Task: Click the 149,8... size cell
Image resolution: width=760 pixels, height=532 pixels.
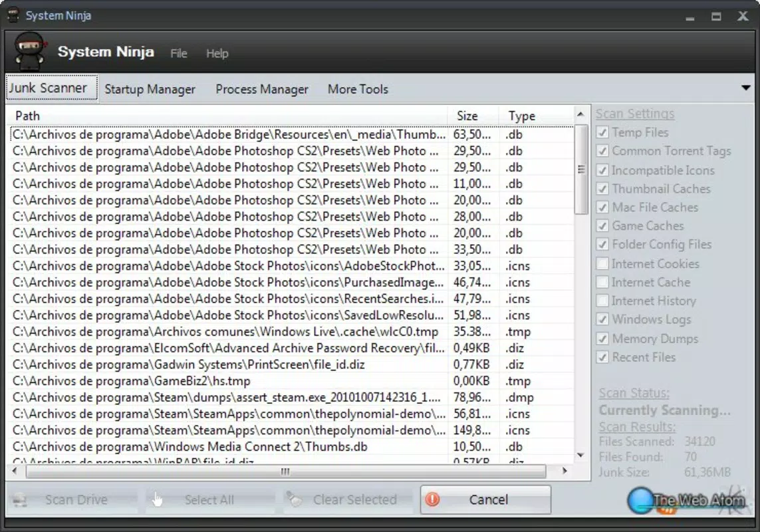Action: [x=471, y=430]
